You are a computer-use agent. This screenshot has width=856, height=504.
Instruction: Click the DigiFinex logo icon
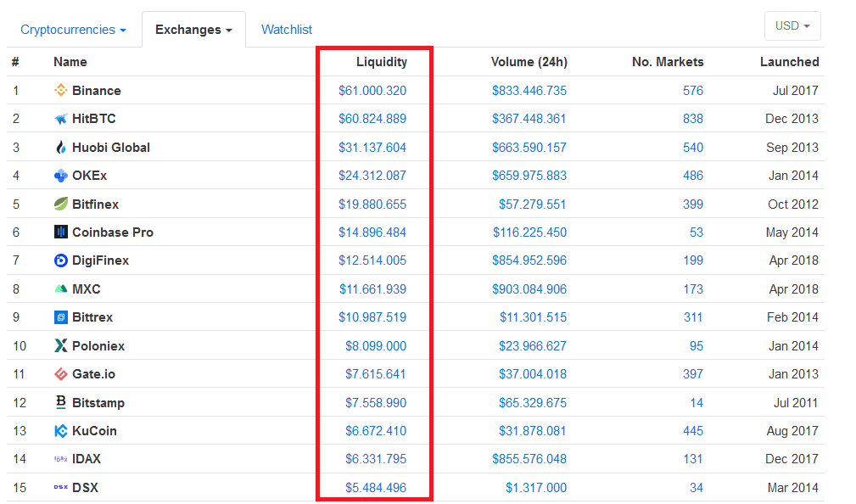click(60, 260)
